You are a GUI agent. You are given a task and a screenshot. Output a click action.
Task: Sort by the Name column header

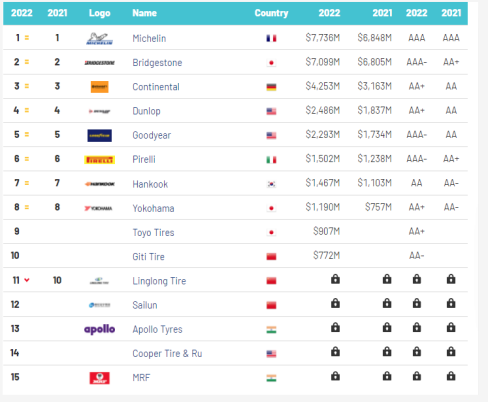click(x=144, y=13)
